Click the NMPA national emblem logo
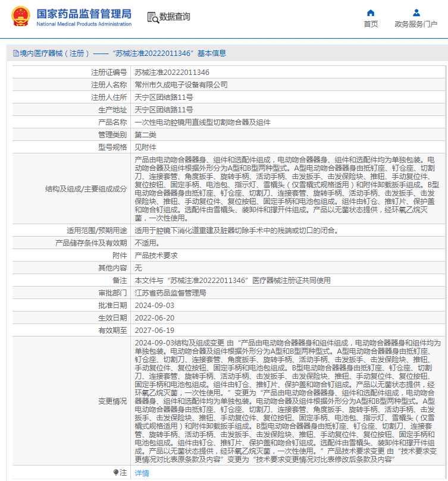The width and height of the screenshot is (448, 481). point(21,17)
